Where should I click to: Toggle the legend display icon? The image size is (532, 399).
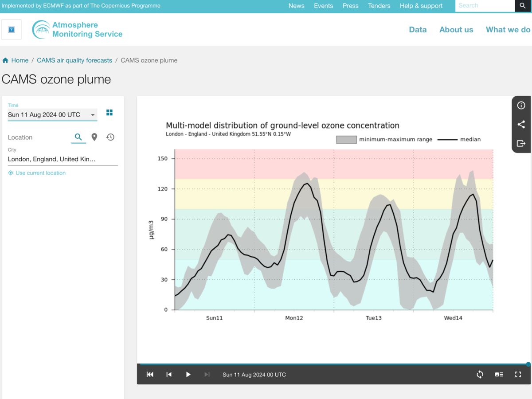499,375
